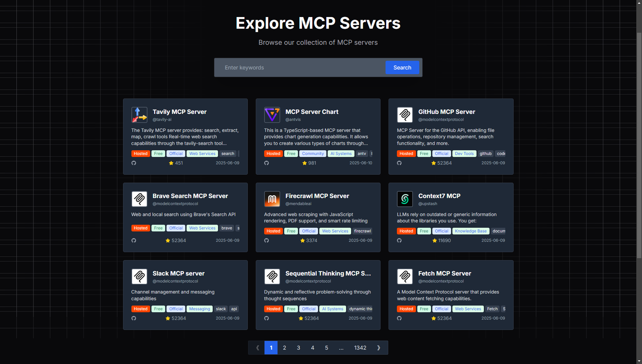Screen dimensions: 642x364
Task: Click the Context7 MCP logo icon
Action: [x=405, y=199]
